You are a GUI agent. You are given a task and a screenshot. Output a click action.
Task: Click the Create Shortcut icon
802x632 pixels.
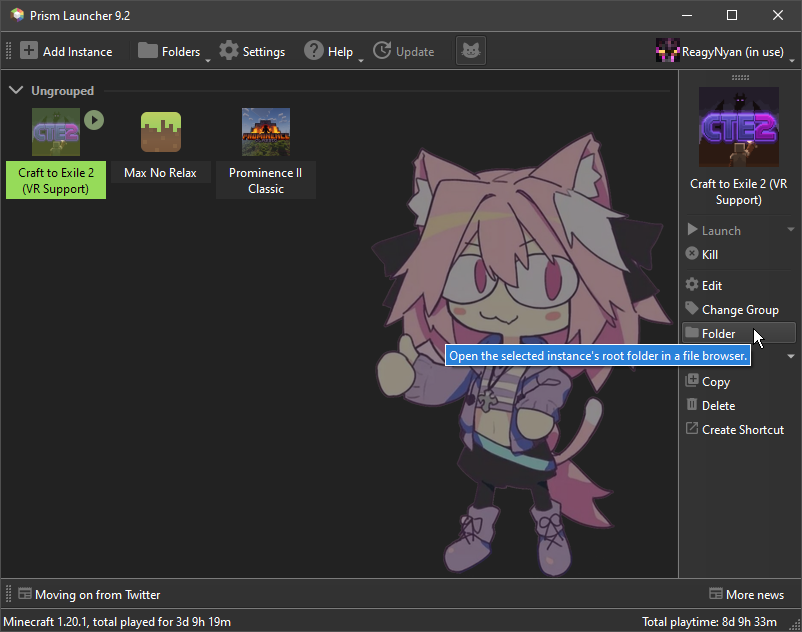point(692,428)
